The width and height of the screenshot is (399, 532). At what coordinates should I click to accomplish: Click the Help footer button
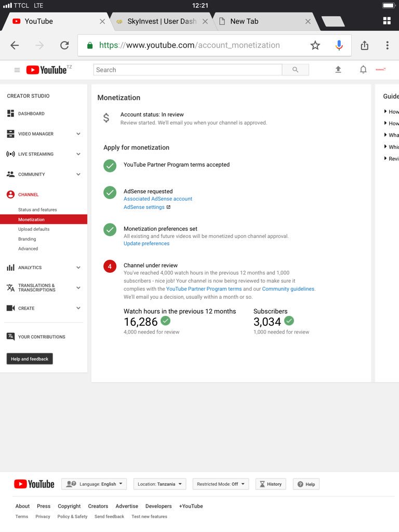click(306, 484)
